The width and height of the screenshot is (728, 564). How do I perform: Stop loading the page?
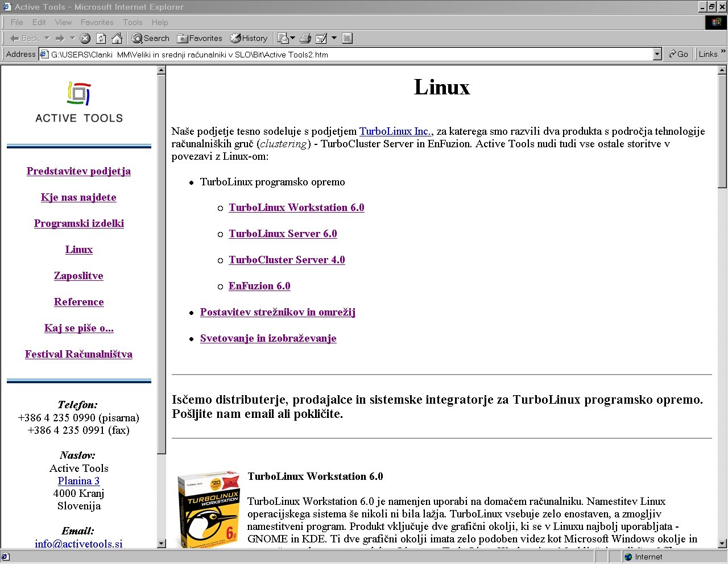pos(85,38)
